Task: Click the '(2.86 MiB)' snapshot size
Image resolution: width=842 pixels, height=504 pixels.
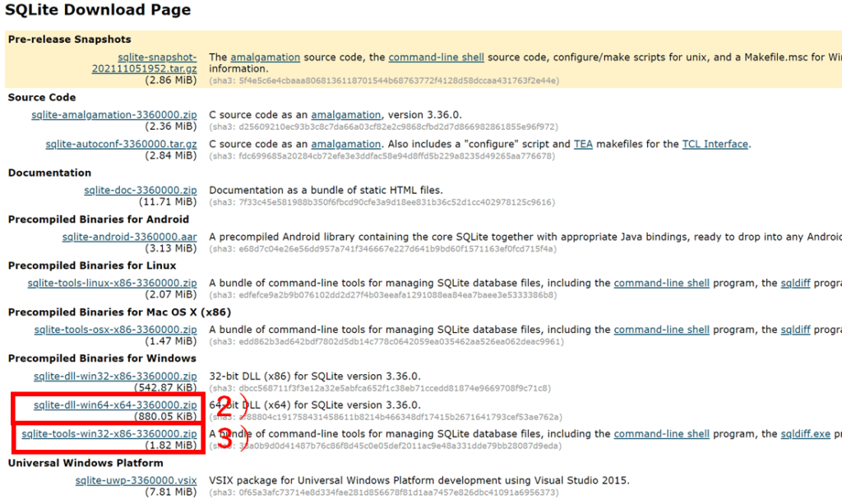Action: click(x=171, y=81)
